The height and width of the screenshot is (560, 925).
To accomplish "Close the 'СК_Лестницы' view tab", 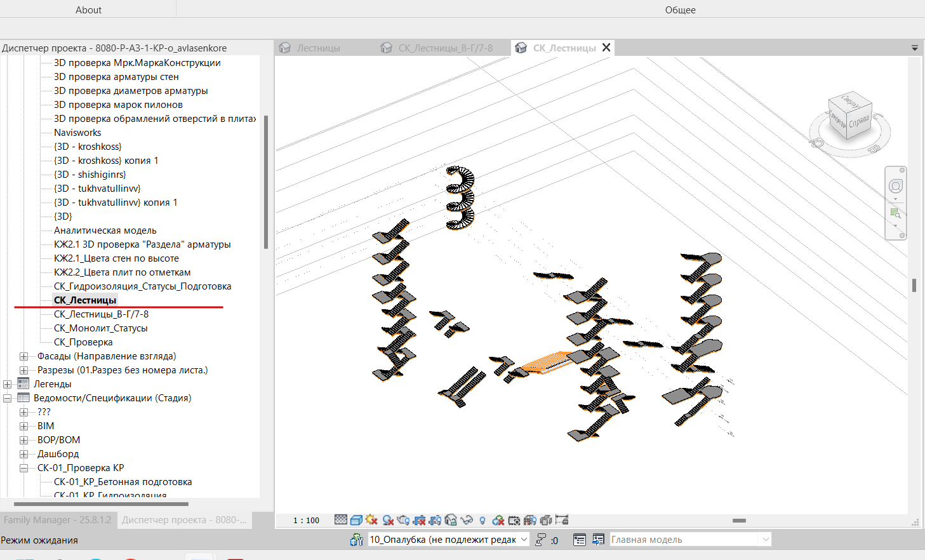I will coord(606,48).
